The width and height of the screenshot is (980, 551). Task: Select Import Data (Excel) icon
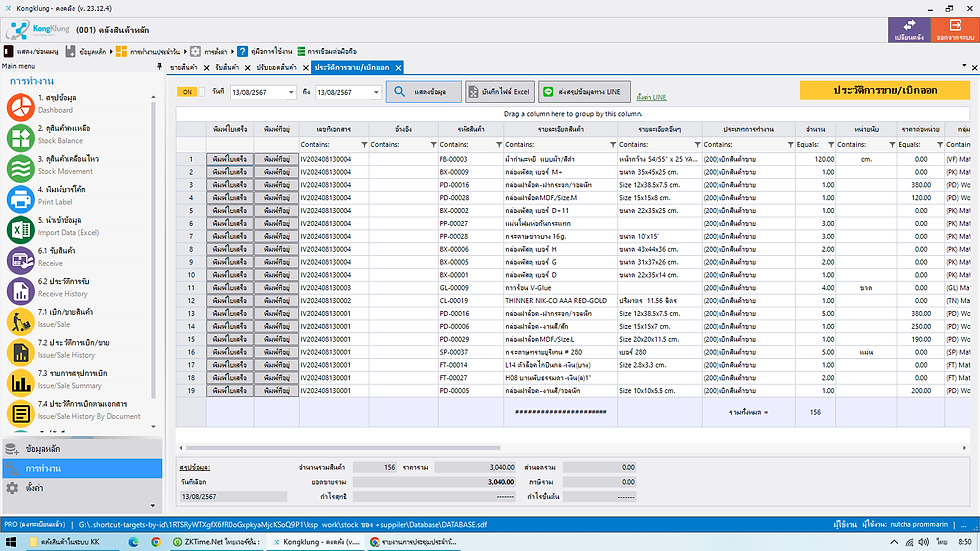pos(21,228)
